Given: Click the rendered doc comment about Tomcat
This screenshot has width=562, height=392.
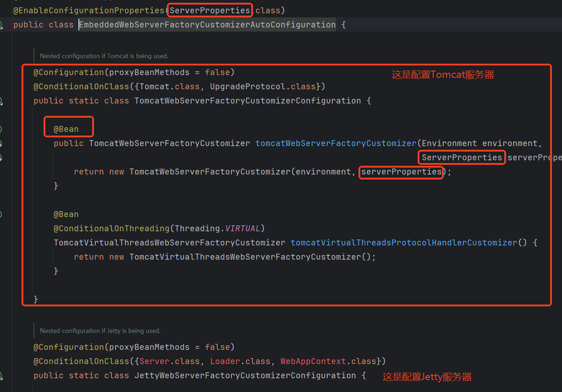Looking at the screenshot, I should tap(104, 56).
